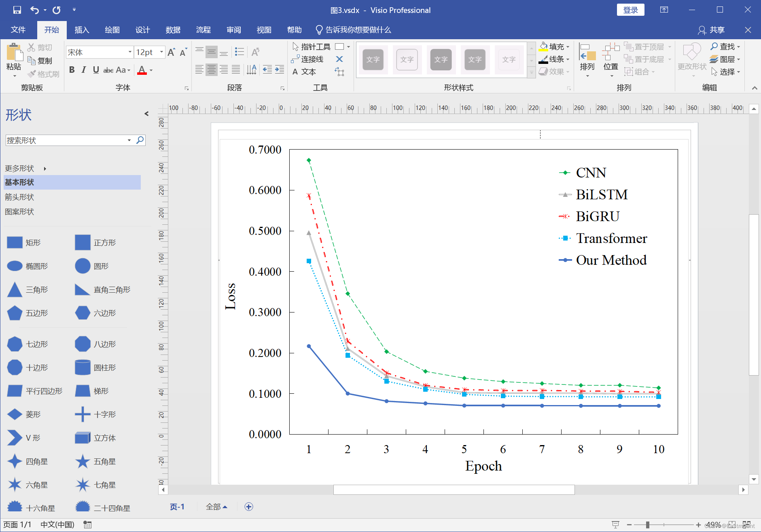Click the zoom slider handle
The width and height of the screenshot is (761, 532).
648,525
